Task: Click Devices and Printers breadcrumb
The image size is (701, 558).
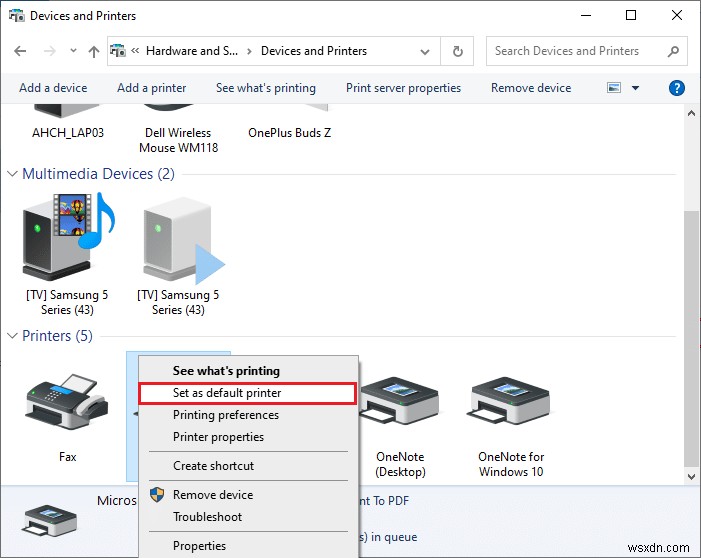Action: 314,51
